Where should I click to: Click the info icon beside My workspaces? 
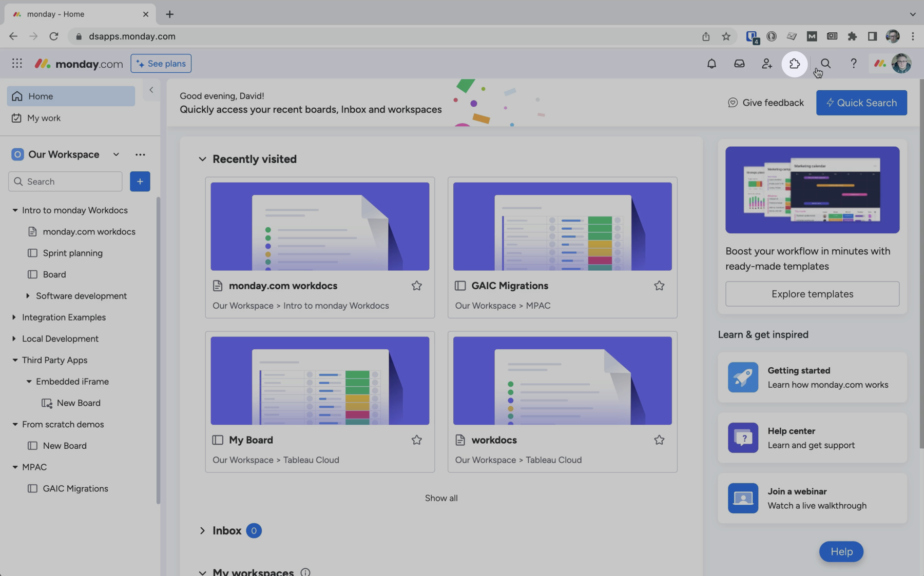point(305,572)
